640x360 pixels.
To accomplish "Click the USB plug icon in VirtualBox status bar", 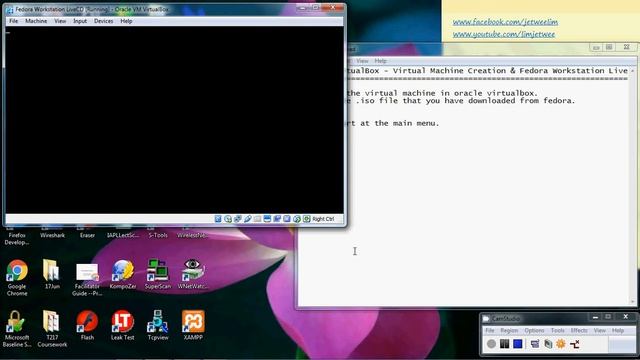I will coord(247,219).
